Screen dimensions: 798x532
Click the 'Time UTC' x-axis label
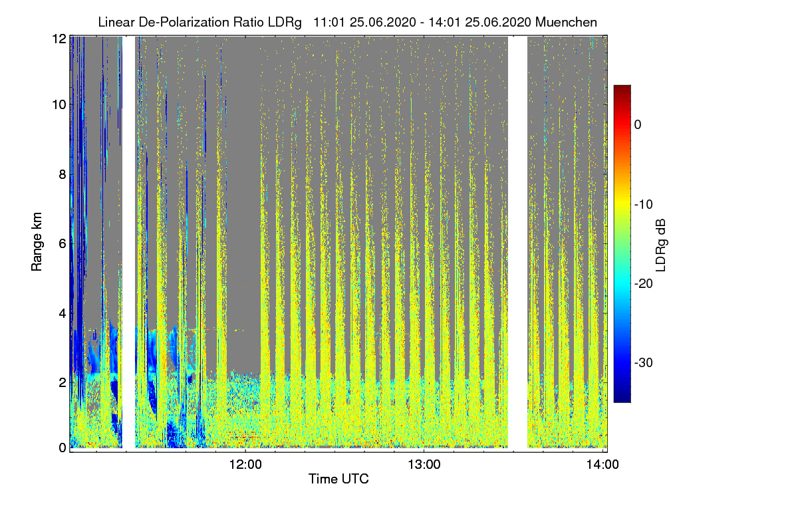pyautogui.click(x=338, y=479)
